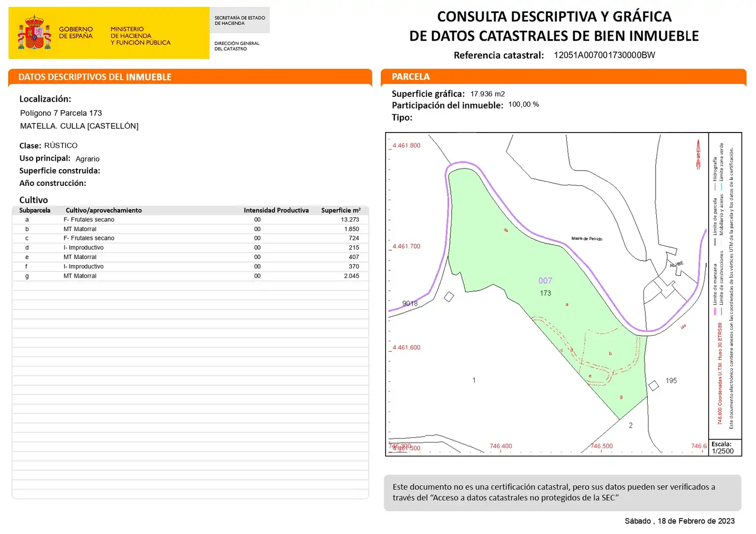This screenshot has height=534, width=756.
Task: Select "MT Matorral" in subparcela g row
Action: (x=80, y=276)
